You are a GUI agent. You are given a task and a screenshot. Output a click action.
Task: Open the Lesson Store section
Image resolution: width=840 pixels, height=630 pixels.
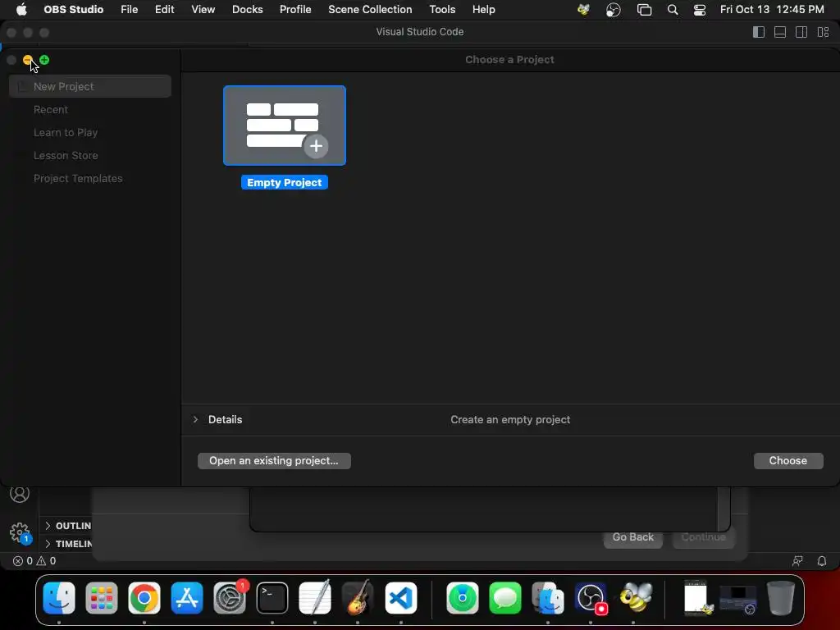click(66, 155)
